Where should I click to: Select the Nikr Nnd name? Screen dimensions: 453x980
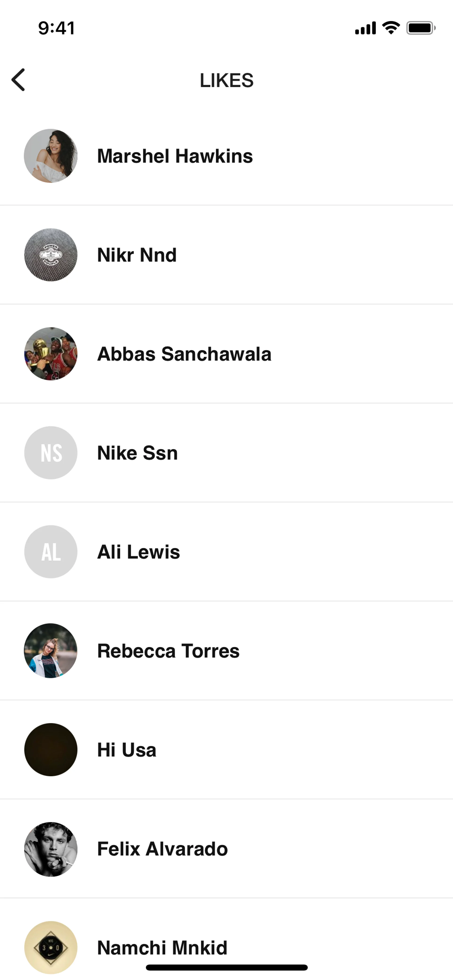tap(137, 255)
